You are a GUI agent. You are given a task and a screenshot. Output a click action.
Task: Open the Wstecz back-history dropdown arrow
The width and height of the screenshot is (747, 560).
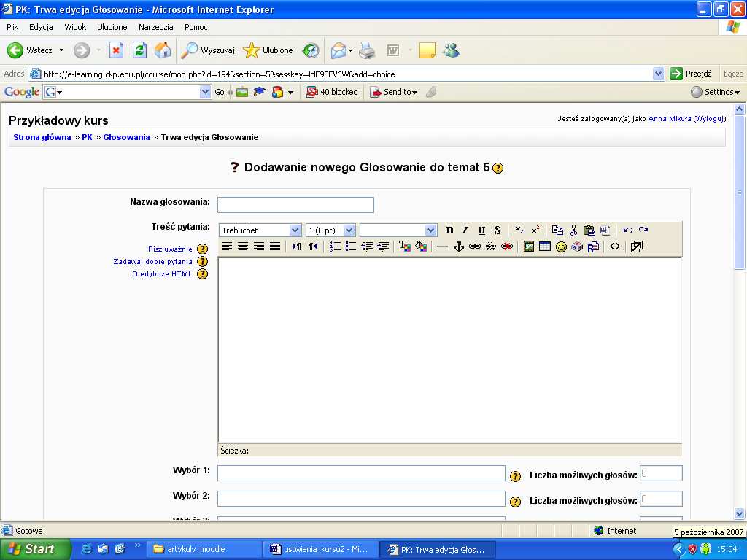(x=61, y=50)
